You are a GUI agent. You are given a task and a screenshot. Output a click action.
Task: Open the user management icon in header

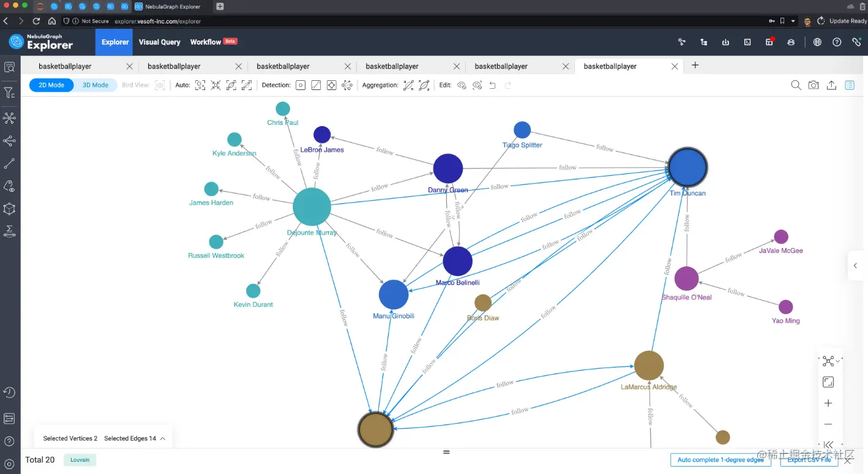tap(791, 42)
